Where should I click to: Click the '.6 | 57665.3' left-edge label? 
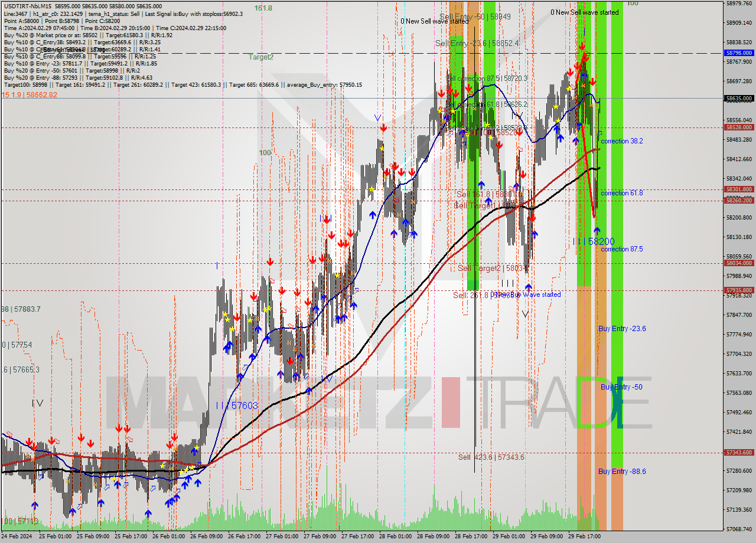20,369
